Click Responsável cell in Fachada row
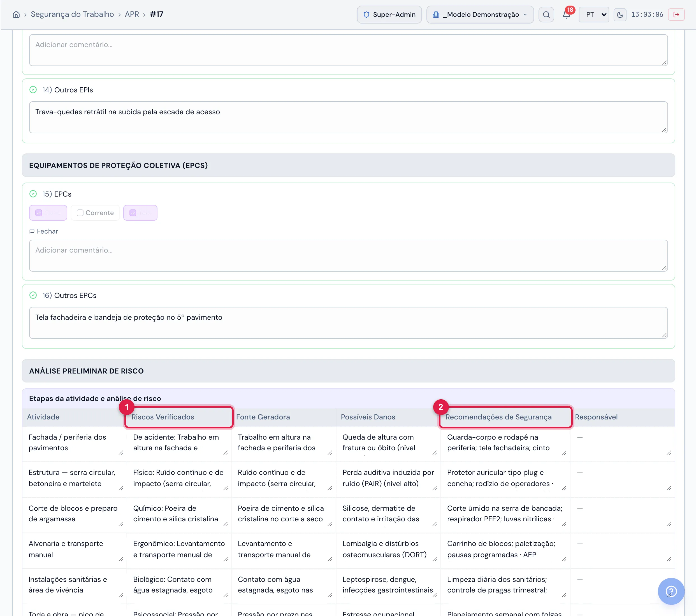696x616 pixels. click(x=623, y=444)
